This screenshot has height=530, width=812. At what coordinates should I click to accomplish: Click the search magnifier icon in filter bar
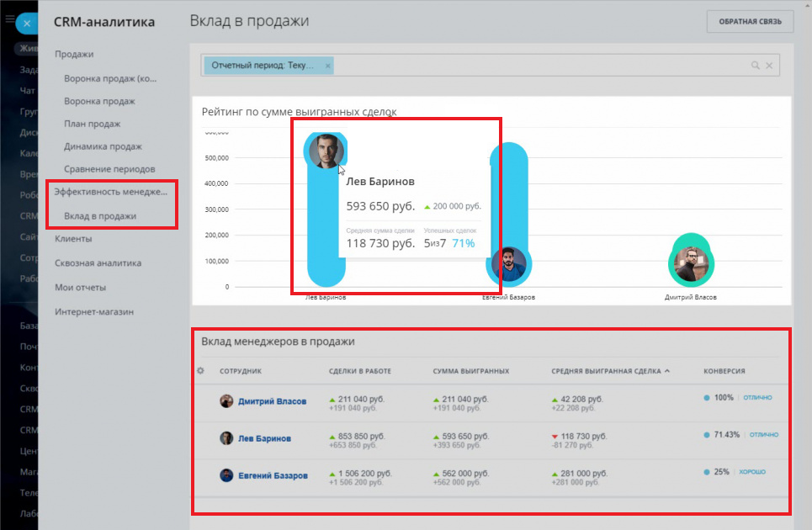tap(756, 65)
